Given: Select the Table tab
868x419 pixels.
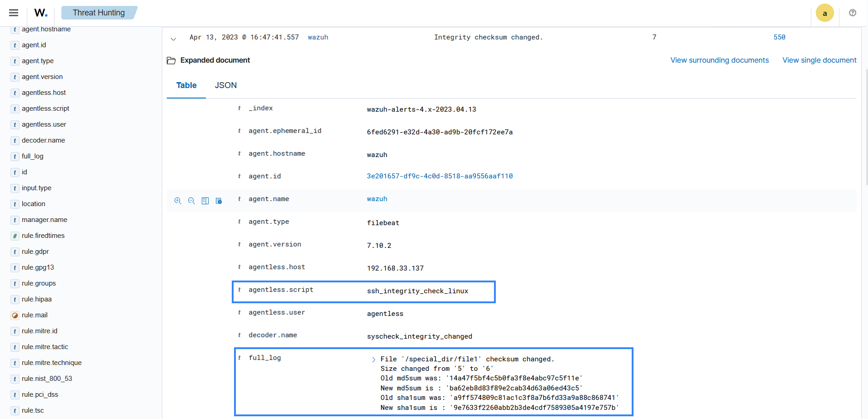Looking at the screenshot, I should pos(186,85).
